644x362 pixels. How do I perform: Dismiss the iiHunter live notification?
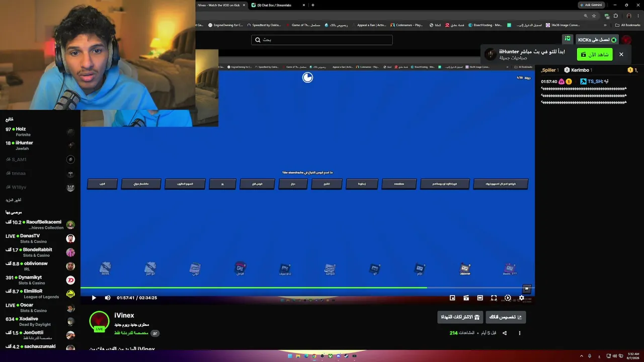click(621, 54)
